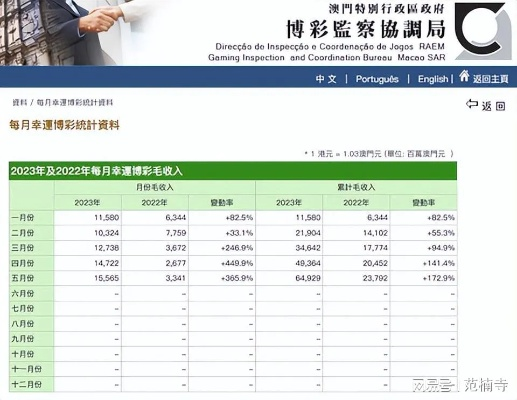Click the +33.1% monthly change cell
Viewport: 517px width, 400px height.
coord(239,233)
